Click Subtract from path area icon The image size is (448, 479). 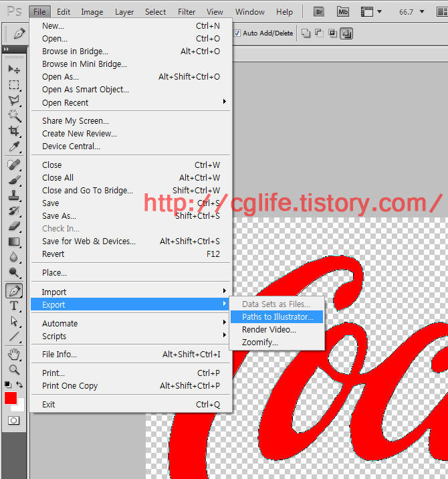pyautogui.click(x=319, y=33)
